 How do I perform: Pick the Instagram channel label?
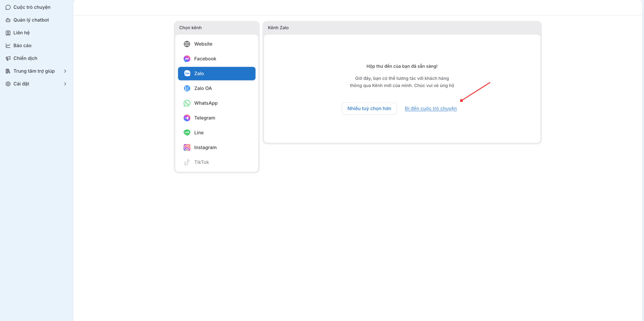click(x=205, y=148)
